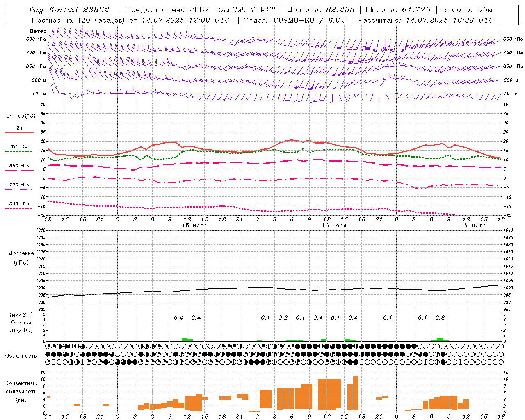Viewport: 525px width, 420px height.
Task: Click the latitude value Широта: 61.776
Action: (x=398, y=10)
